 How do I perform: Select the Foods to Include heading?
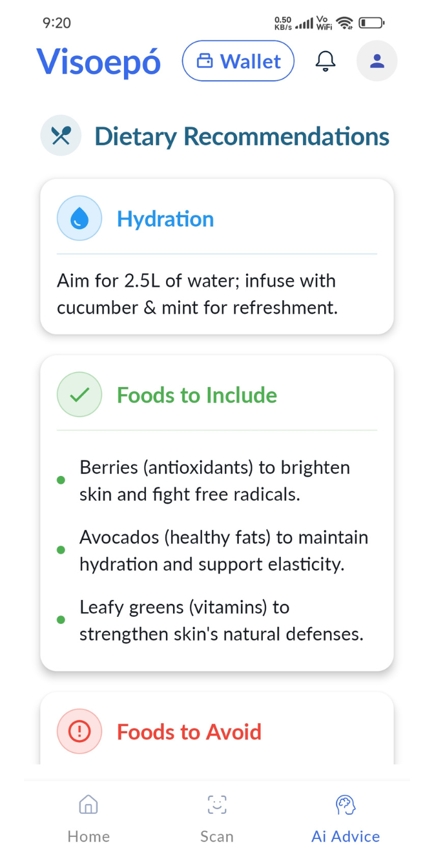[x=197, y=395]
